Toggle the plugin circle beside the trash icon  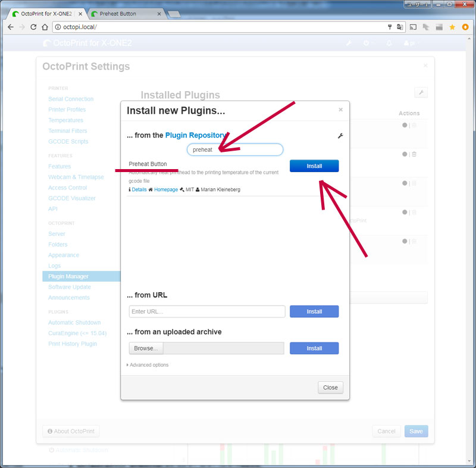click(405, 154)
